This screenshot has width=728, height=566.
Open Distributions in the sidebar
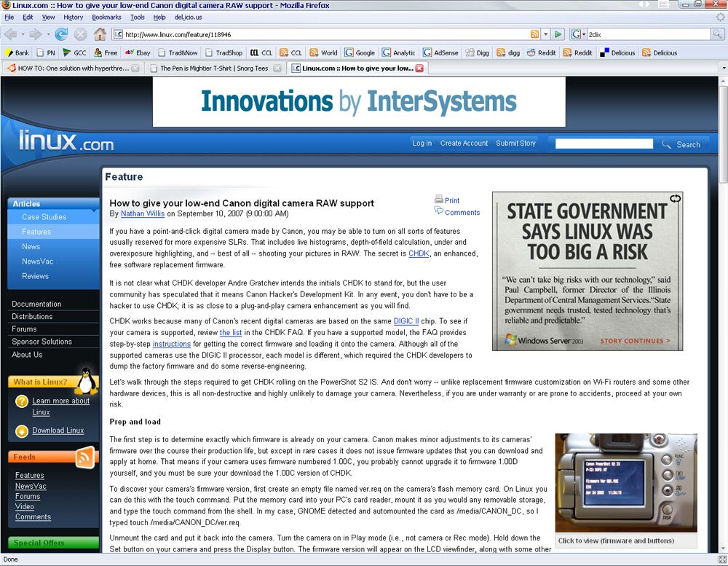tap(32, 316)
